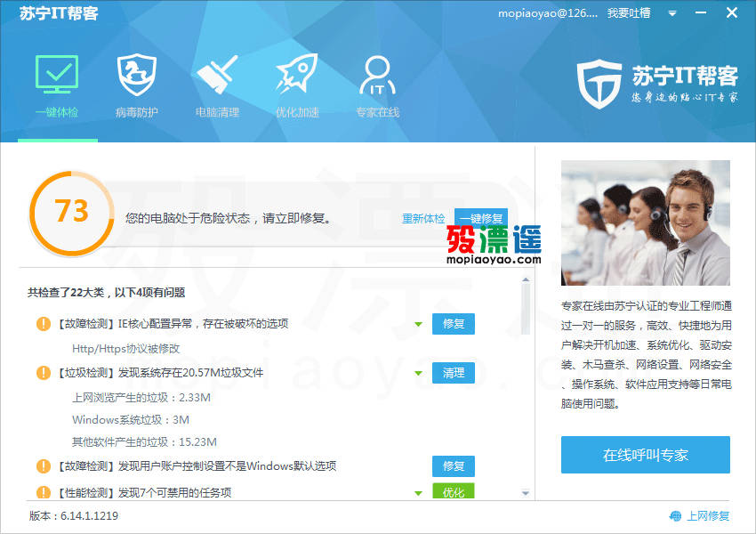Viewport: 756px width, 534px height.
Task: Open the 专家在线 IT person icon
Action: tap(377, 75)
